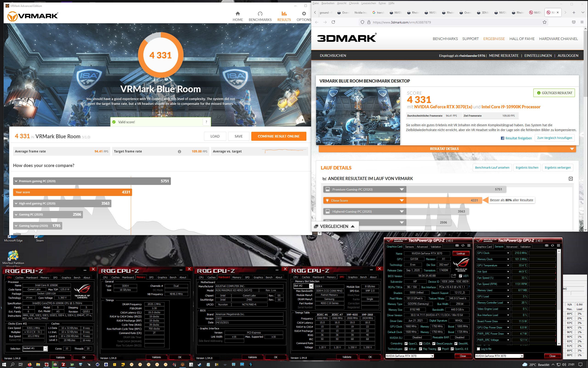The width and height of the screenshot is (588, 368).
Task: Open Steam from the taskbar
Action: 199,364
